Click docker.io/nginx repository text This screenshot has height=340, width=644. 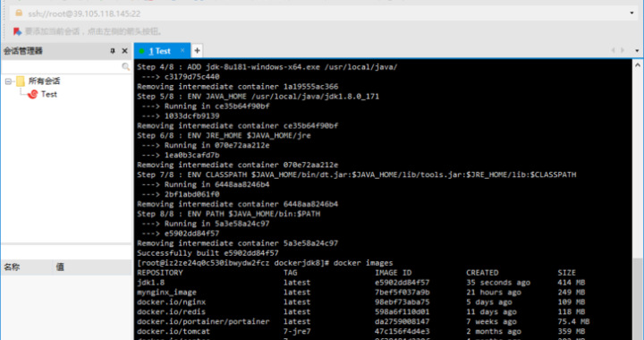tap(171, 302)
